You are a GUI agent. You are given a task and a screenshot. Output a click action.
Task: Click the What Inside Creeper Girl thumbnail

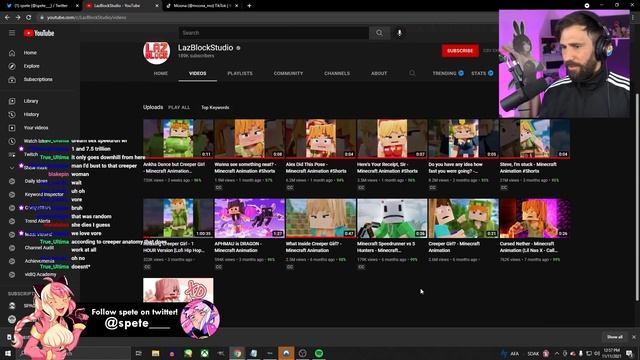(x=321, y=218)
